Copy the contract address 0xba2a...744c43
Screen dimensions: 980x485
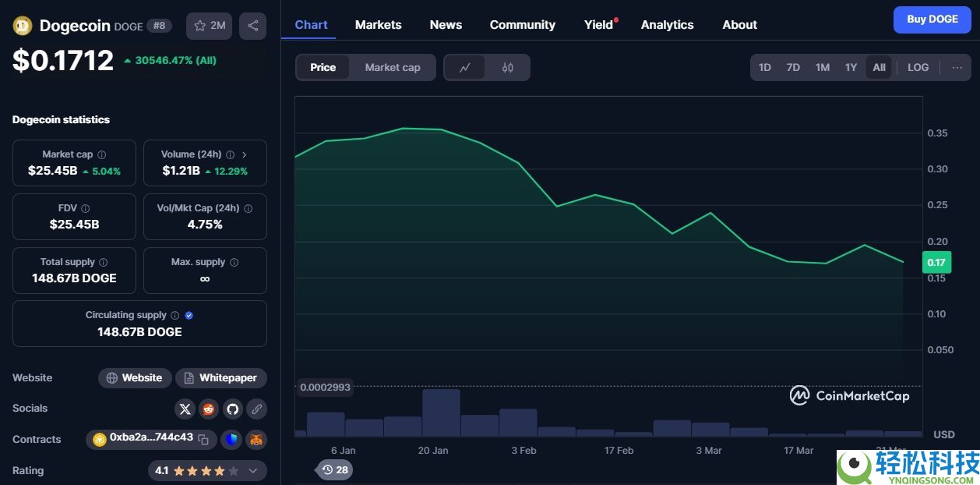(203, 440)
